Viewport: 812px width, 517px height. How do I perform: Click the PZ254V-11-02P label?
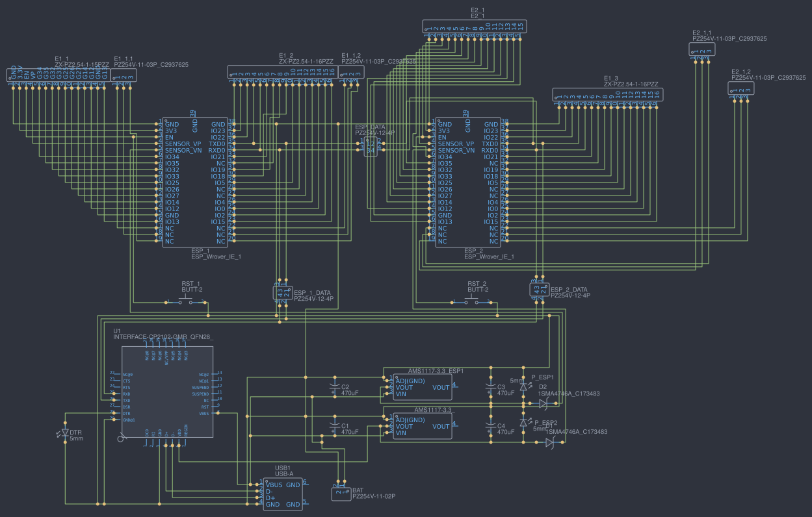click(373, 496)
